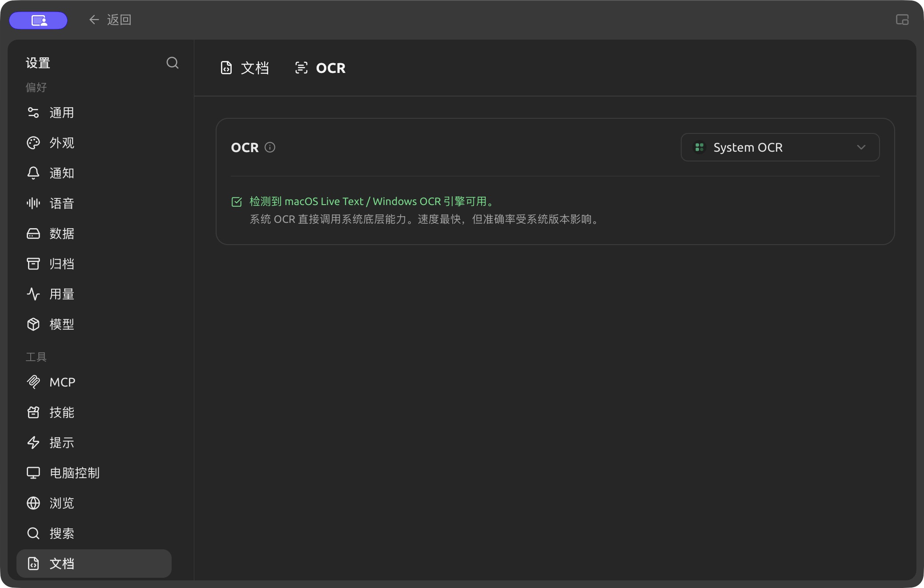
Task: Open 搜索 search settings in sidebar
Action: [94, 533]
